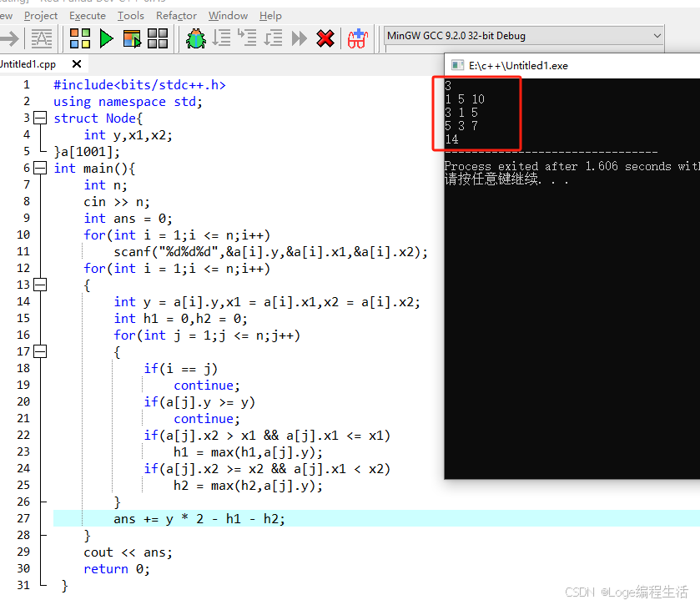Open the Tools menu
700x605 pixels.
point(130,16)
